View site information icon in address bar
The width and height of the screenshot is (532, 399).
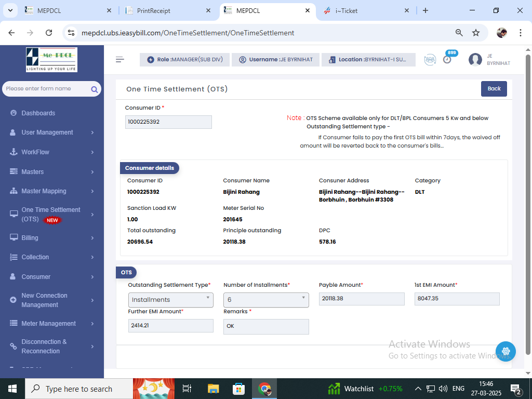click(x=71, y=33)
